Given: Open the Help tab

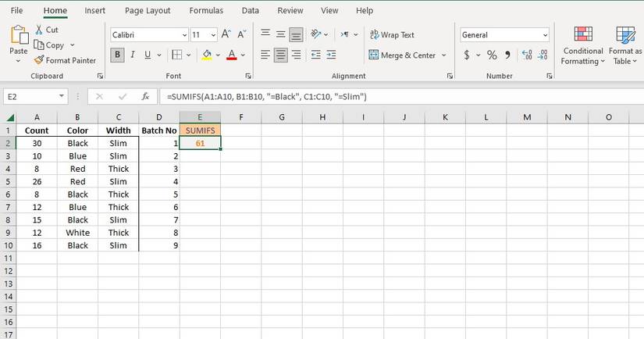Looking at the screenshot, I should 365,10.
